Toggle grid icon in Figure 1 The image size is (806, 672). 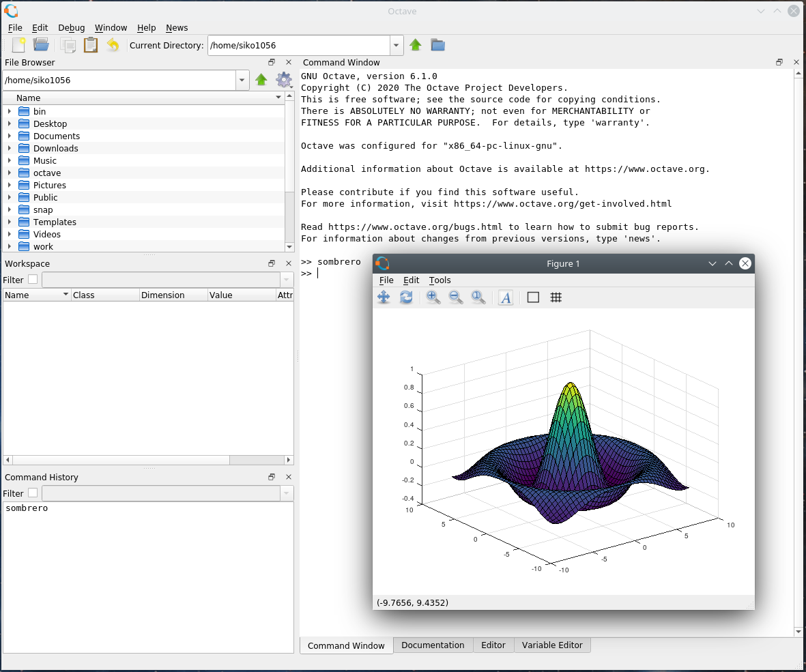tap(556, 297)
